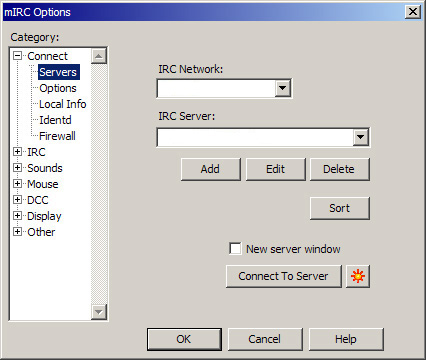The width and height of the screenshot is (426, 360).
Task: Click the Add server button
Action: pos(210,169)
